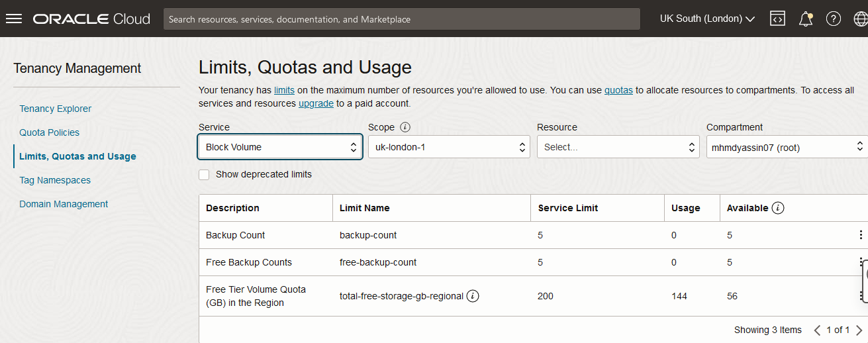Viewport: 868px width, 343px height.
Task: Follow the quotas link
Action: point(618,90)
